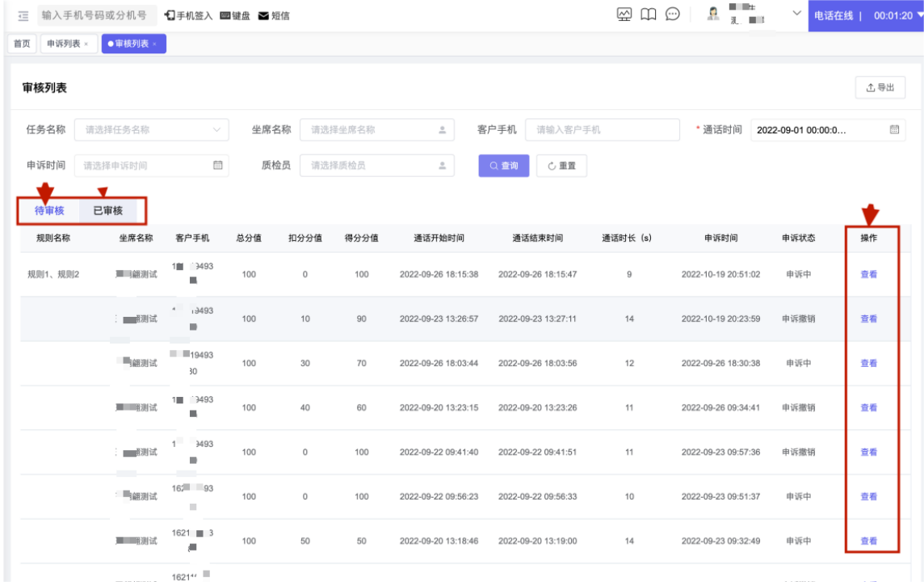This screenshot has height=582, width=924.
Task: Click the 坐席名称 column header
Action: click(x=136, y=238)
